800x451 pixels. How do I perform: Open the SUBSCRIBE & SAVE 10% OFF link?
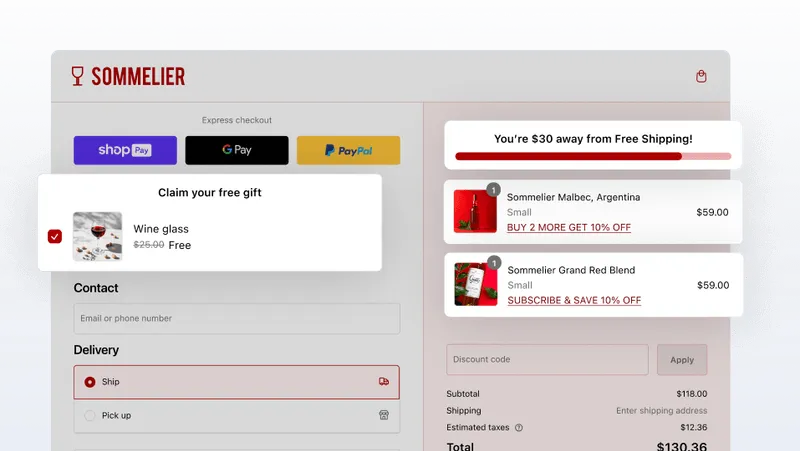click(574, 300)
